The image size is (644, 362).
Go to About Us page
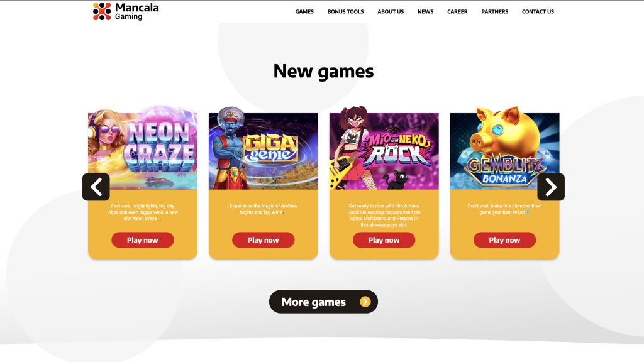(391, 11)
